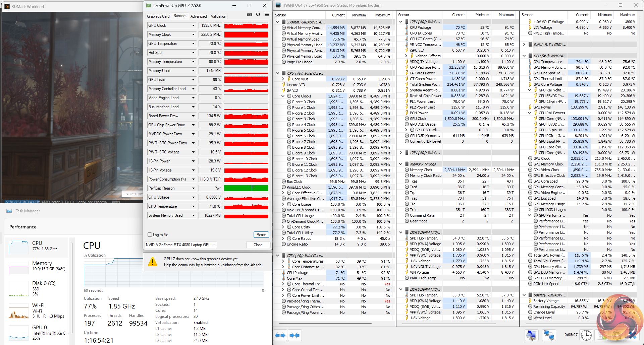Click the GPU Load history graph in GPU-Z
This screenshot has width=644, height=345.
tap(246, 80)
